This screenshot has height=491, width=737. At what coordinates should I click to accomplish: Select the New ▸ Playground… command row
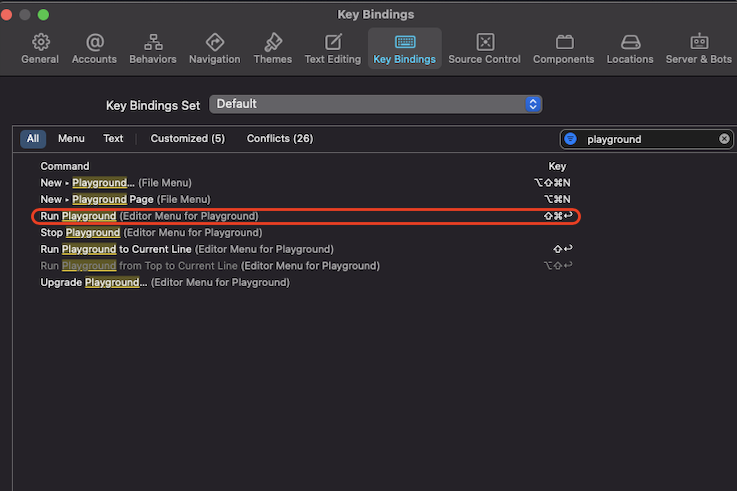click(x=306, y=183)
